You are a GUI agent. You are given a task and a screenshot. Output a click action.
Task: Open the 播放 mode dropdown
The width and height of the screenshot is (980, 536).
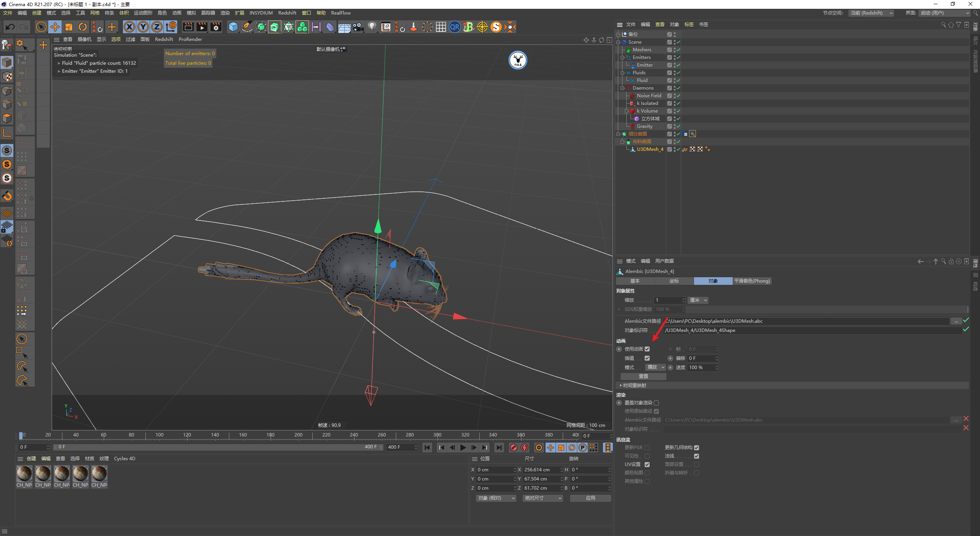[x=655, y=367]
